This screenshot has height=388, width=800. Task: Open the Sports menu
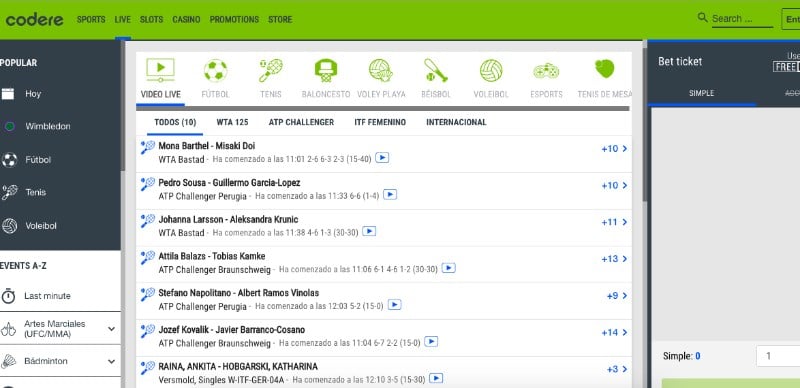(x=91, y=19)
